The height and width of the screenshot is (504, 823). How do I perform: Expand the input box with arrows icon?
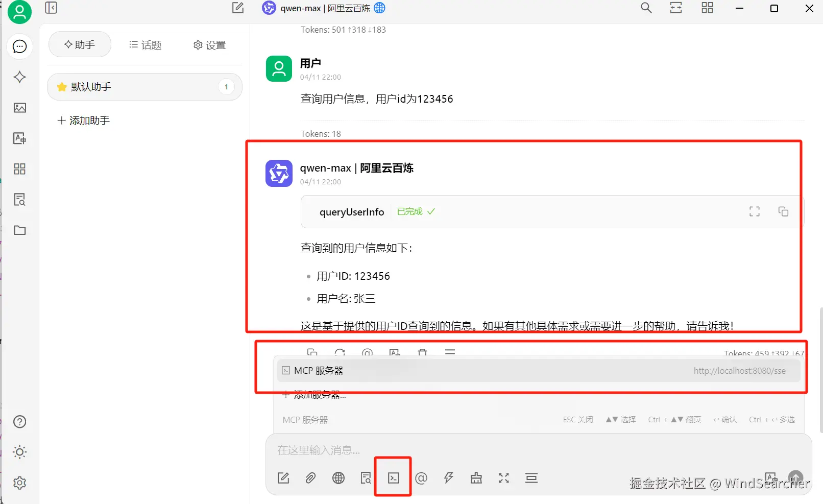[504, 478]
